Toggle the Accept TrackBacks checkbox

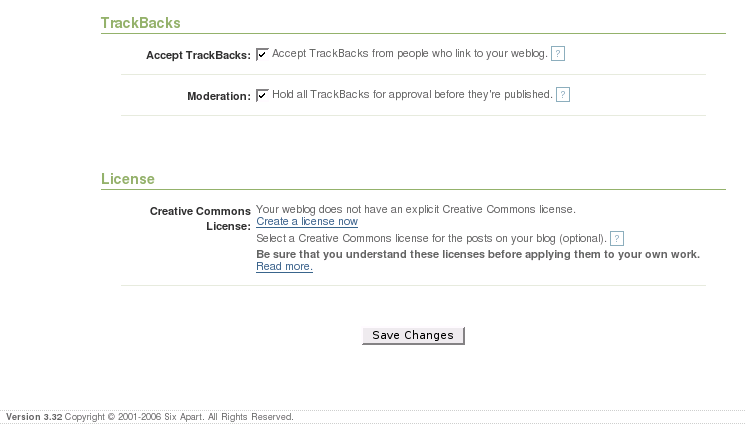(x=262, y=54)
